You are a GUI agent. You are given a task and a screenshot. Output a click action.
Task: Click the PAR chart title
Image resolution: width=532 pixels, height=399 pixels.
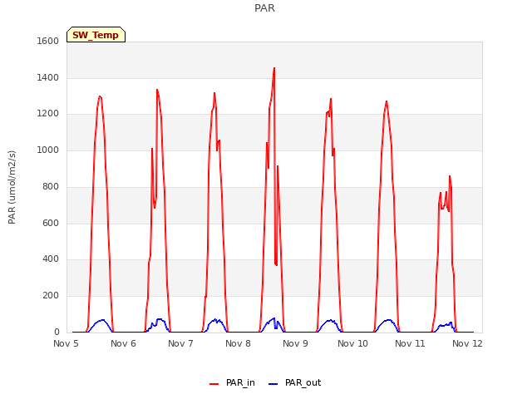pyautogui.click(x=264, y=8)
